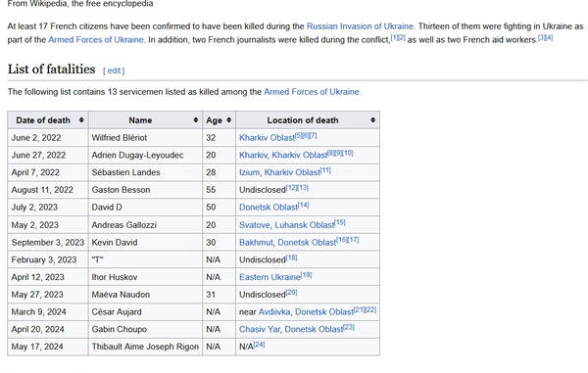Open Donetsk Oblast link in César Aujard row
The height and width of the screenshot is (373, 588).
tap(324, 311)
